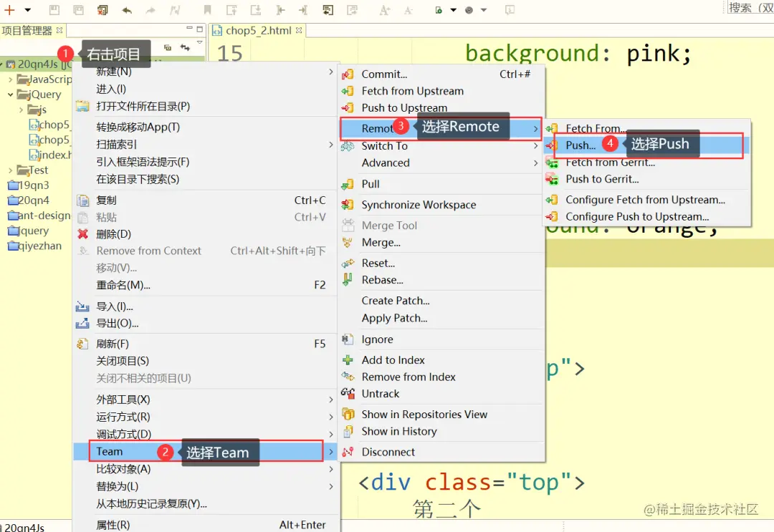Expand the JavaScript folder arrow
Image resolution: width=774 pixels, height=532 pixels.
click(x=10, y=79)
